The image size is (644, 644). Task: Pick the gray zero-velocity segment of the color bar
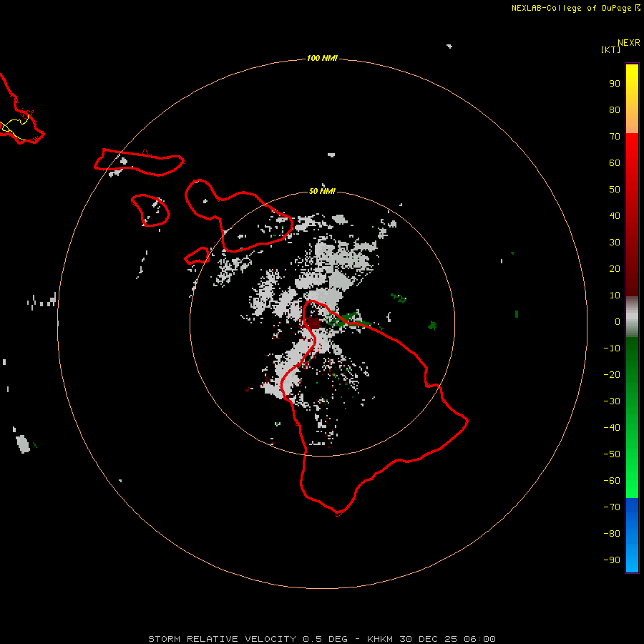coord(632,317)
